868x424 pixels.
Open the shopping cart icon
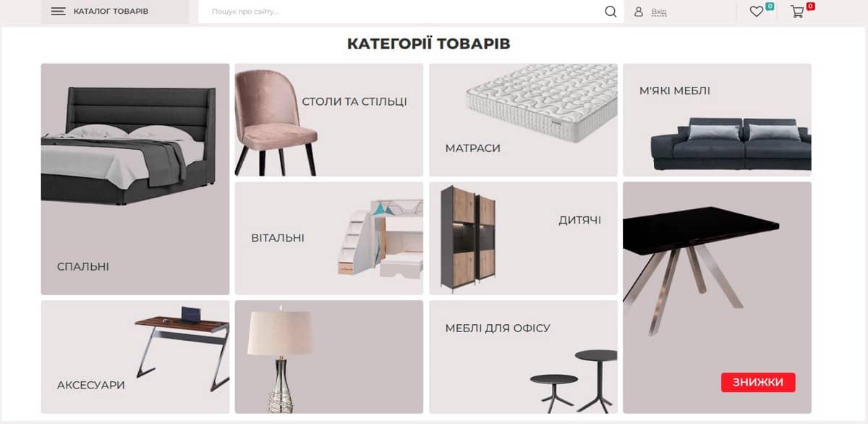797,12
